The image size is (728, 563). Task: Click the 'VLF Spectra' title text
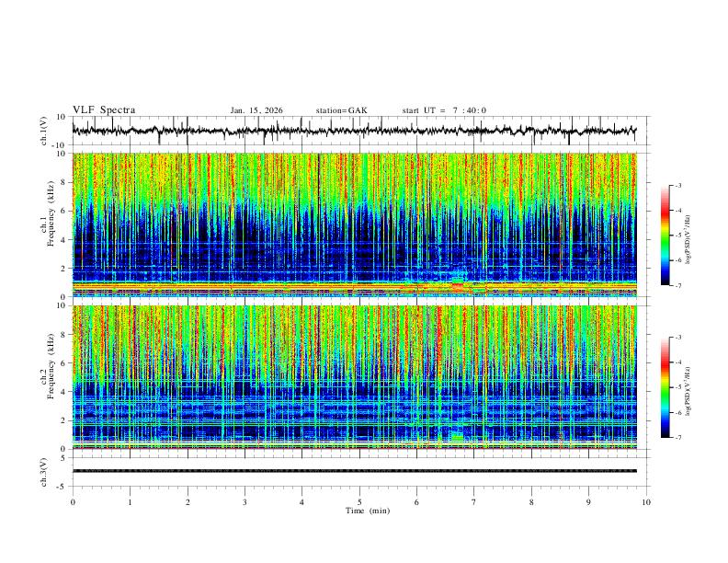pyautogui.click(x=104, y=110)
